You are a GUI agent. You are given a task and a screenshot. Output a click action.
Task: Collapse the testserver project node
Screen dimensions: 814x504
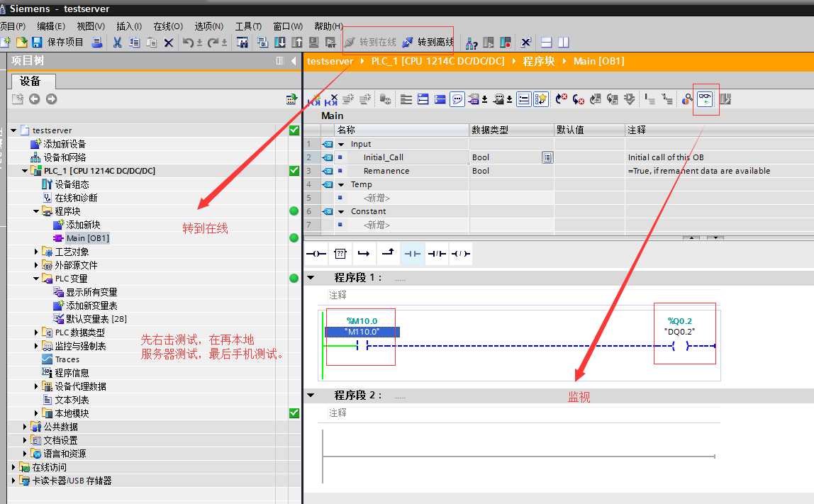pyautogui.click(x=13, y=130)
